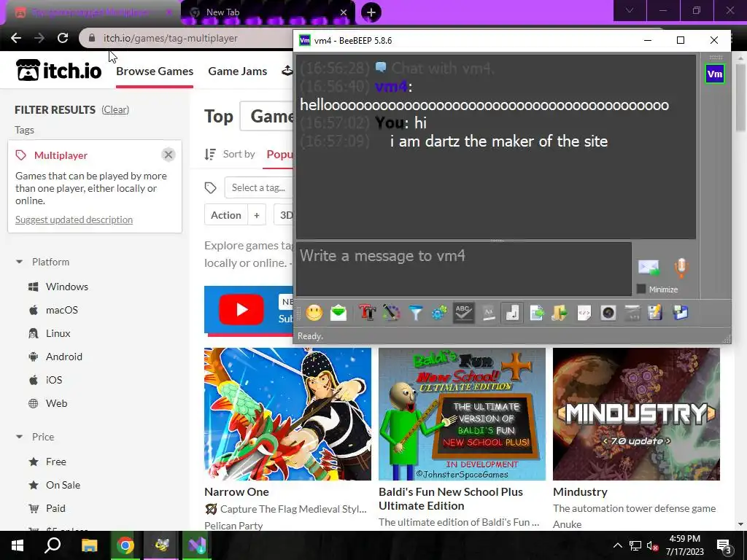Filter games by On Sale

pyautogui.click(x=63, y=485)
